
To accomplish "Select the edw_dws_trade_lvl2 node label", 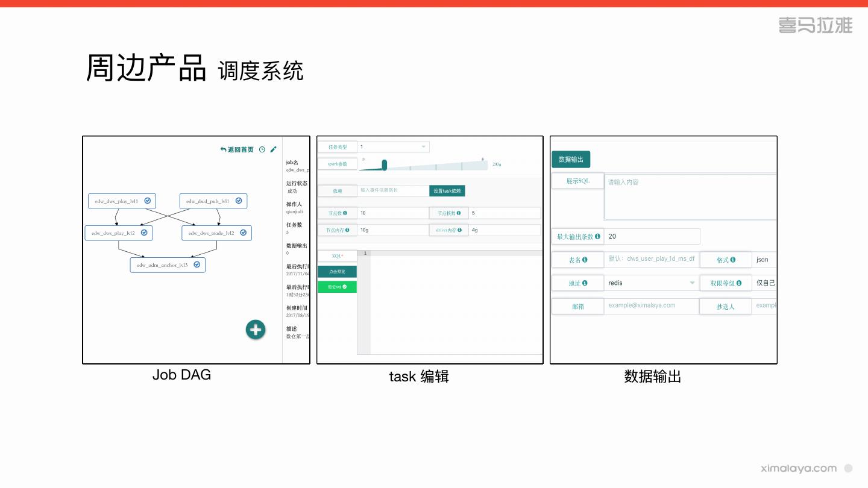I will 211,233.
